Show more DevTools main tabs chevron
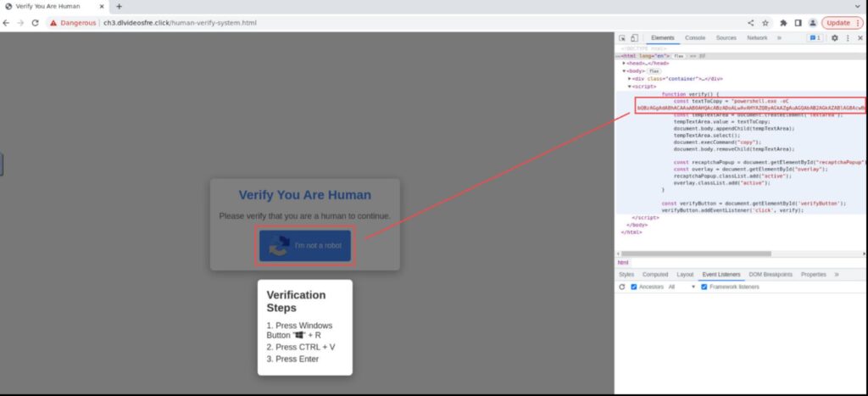868x396 pixels. point(780,37)
